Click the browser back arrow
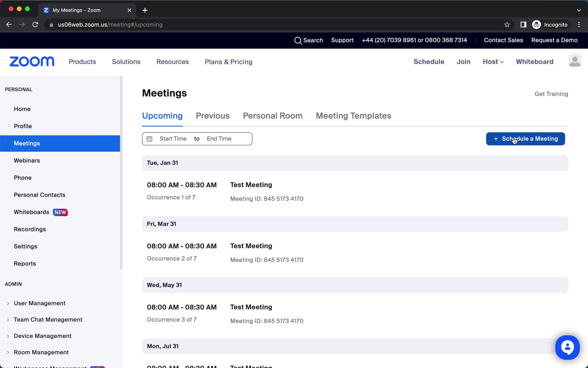 pyautogui.click(x=9, y=25)
